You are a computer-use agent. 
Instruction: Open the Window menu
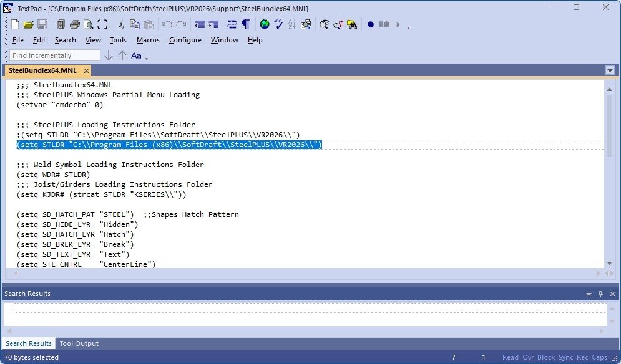[225, 40]
